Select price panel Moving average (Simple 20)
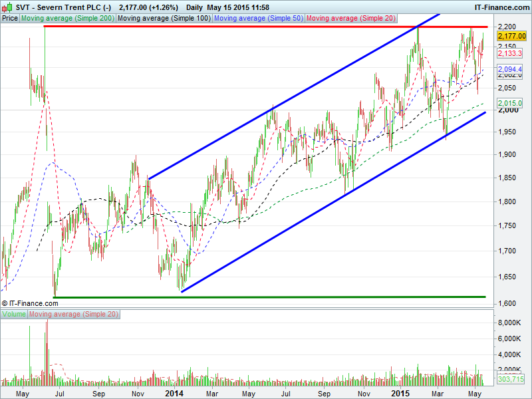Image resolution: width=532 pixels, height=399 pixels. pyautogui.click(x=351, y=19)
